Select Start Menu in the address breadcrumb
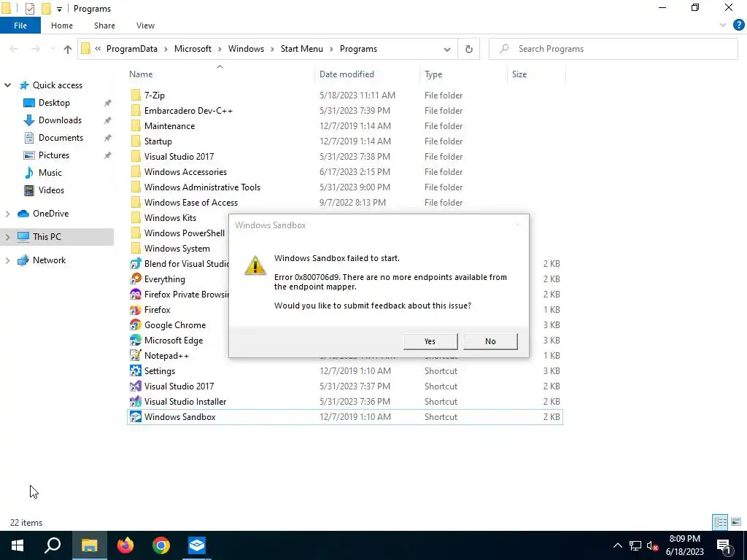This screenshot has height=560, width=747. [x=301, y=49]
